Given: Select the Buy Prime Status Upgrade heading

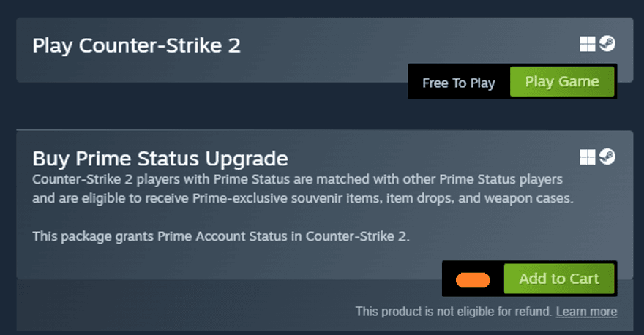Looking at the screenshot, I should point(160,159).
